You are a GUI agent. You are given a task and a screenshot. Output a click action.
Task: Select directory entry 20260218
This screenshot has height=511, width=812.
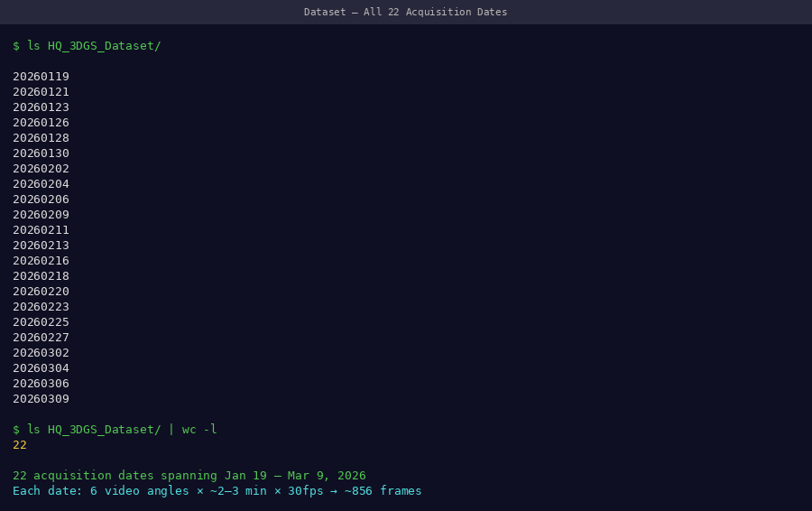(41, 276)
